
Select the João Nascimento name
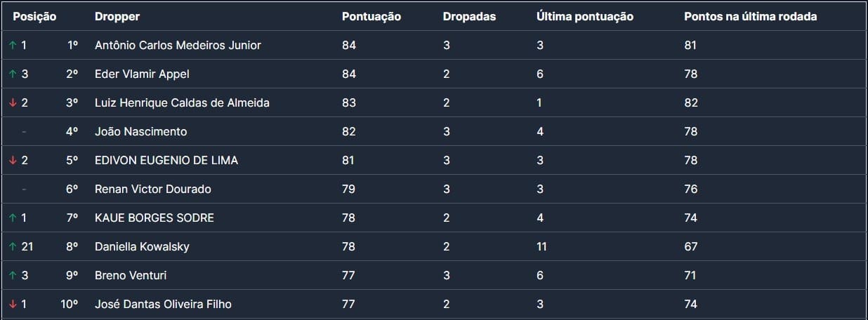coord(140,132)
